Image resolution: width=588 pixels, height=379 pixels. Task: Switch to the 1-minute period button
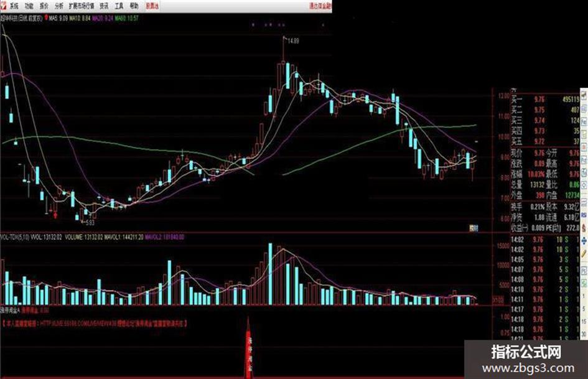584,296
